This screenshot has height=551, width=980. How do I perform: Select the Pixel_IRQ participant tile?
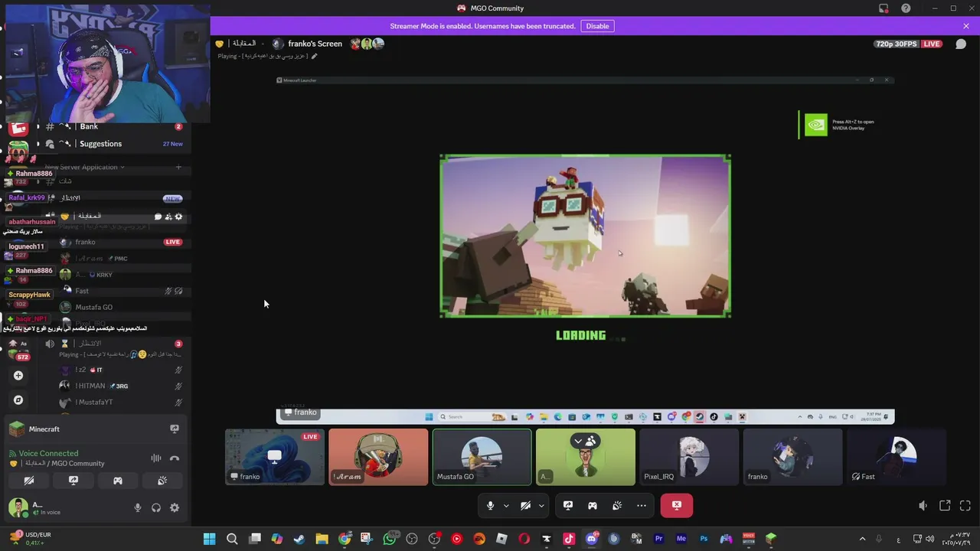coord(689,457)
